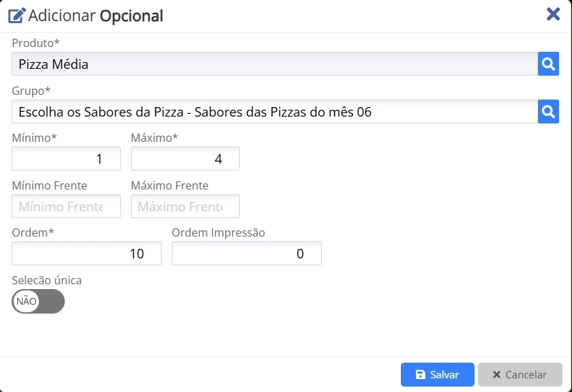Focus the Mínimo field containing 1
This screenshot has width=572, height=392.
[x=66, y=159]
